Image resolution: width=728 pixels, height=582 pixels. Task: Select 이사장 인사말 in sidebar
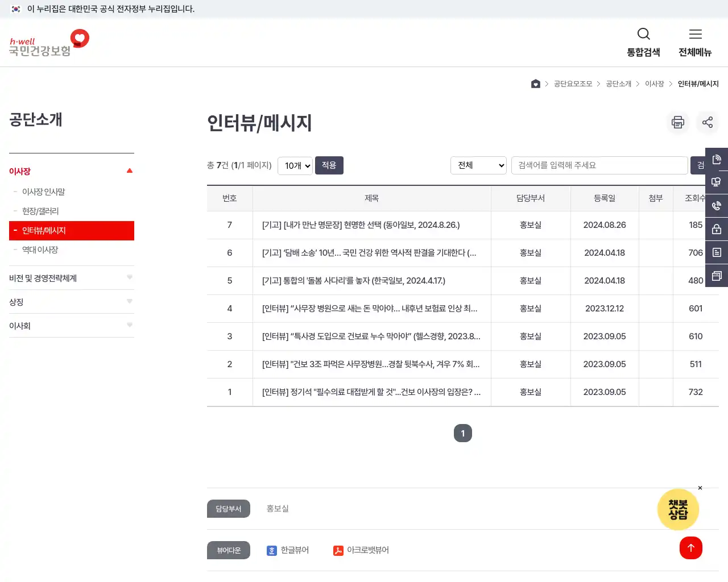point(43,192)
